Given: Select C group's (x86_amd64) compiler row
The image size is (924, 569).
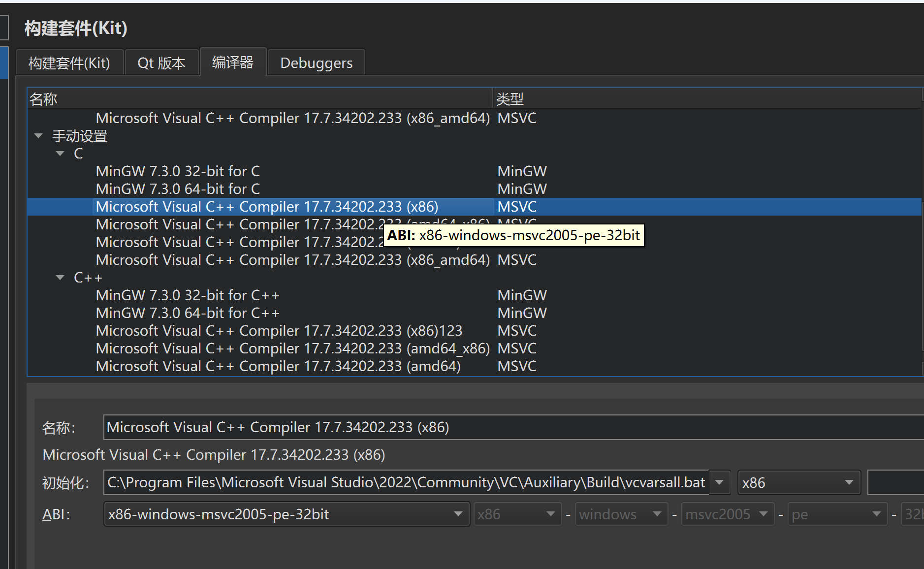Looking at the screenshot, I should [293, 260].
